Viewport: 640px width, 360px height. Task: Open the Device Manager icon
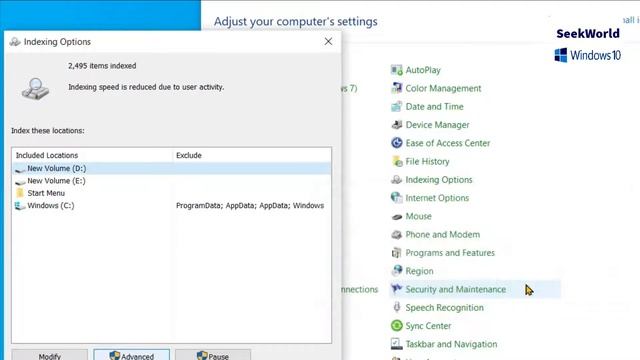click(396, 125)
